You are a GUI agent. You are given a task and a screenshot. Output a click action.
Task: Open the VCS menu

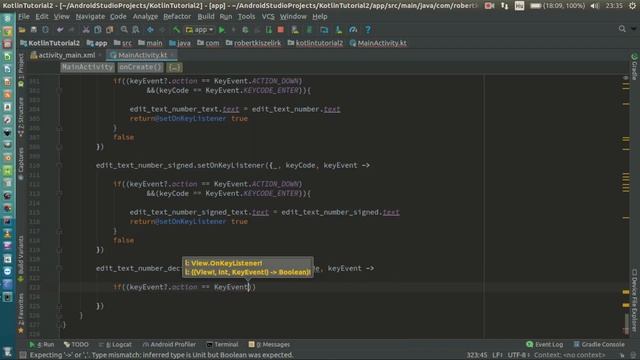(x=268, y=17)
